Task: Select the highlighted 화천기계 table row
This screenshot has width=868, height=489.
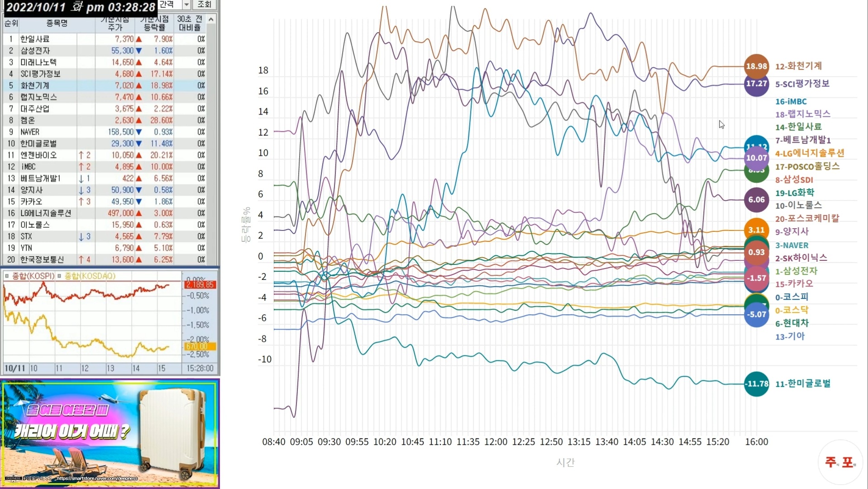Action: 105,86
